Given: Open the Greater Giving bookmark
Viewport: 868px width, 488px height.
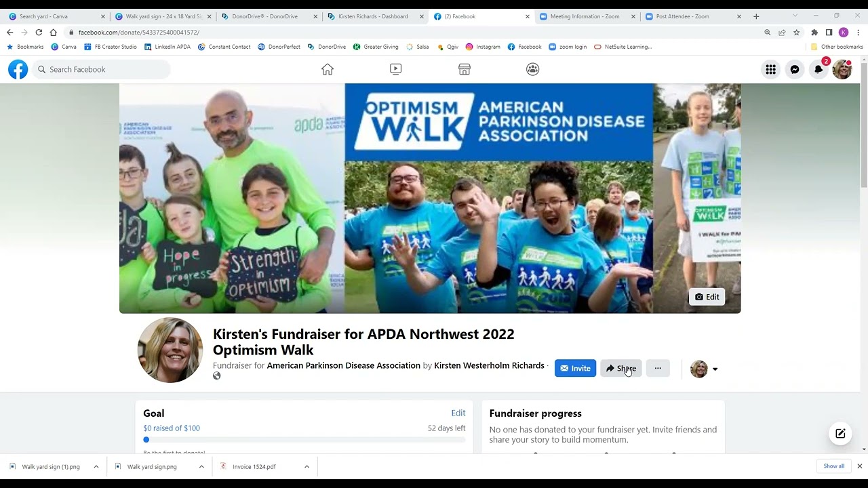Looking at the screenshot, I should coord(376,47).
